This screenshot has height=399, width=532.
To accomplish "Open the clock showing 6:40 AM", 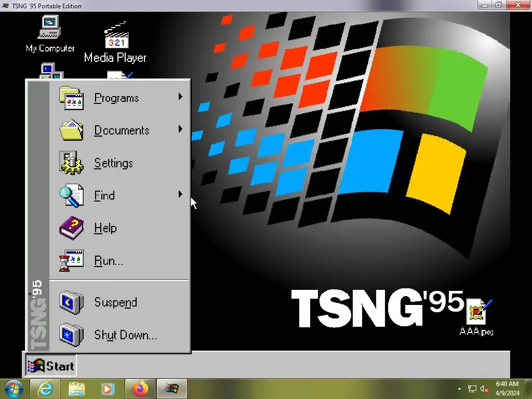I will click(x=508, y=389).
